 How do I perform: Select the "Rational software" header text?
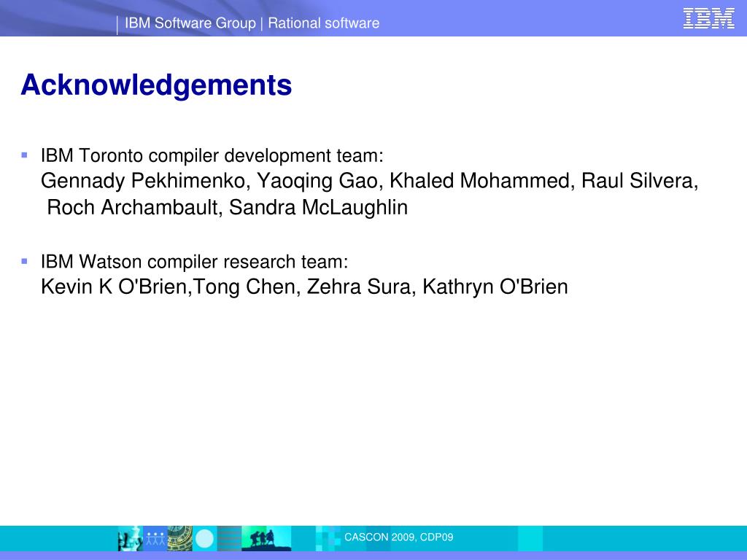tap(323, 23)
